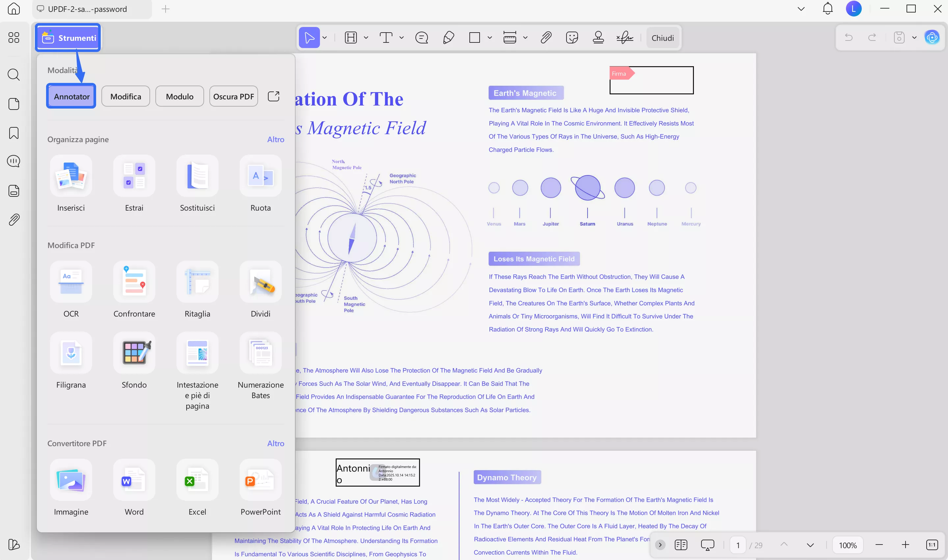Image resolution: width=948 pixels, height=560 pixels.
Task: Convert PDF to Word
Action: pos(134,480)
